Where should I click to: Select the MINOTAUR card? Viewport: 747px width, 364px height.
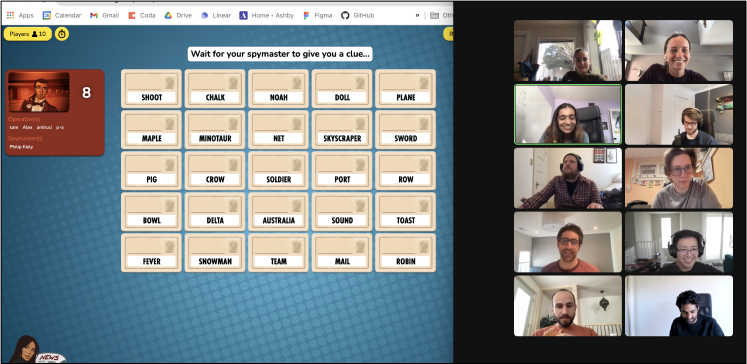[x=215, y=130]
